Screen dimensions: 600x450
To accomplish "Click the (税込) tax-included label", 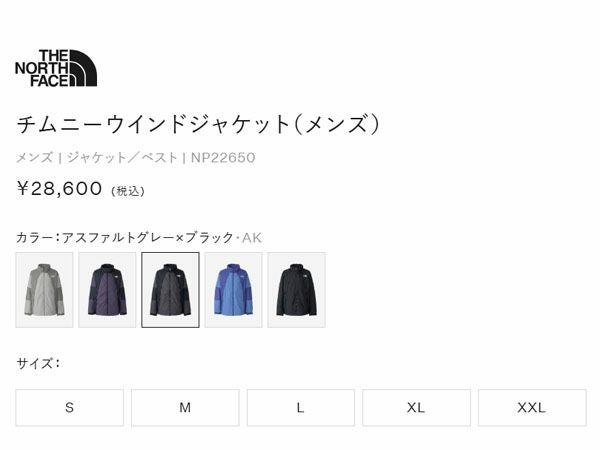I will click(x=128, y=191).
